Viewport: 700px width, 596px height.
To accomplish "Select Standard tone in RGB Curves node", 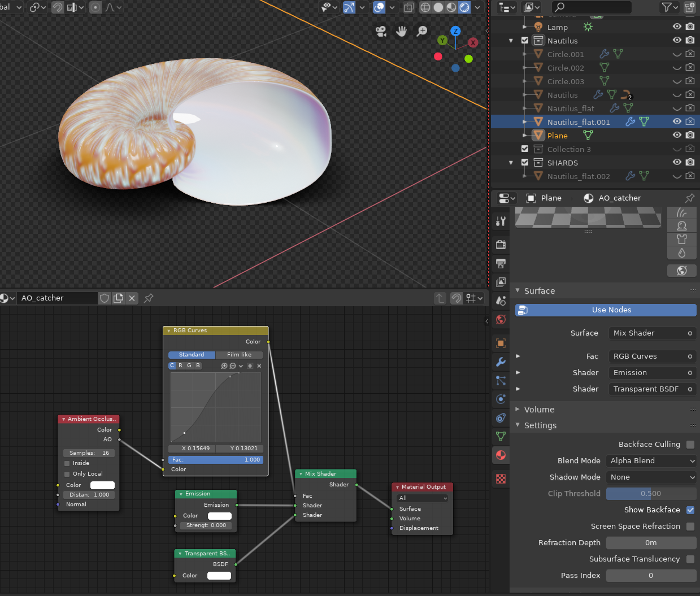I will coord(192,355).
